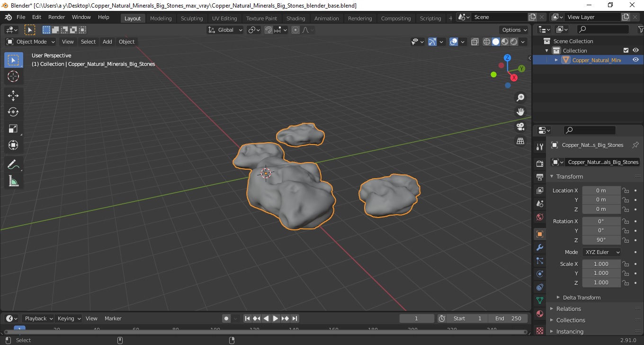The height and width of the screenshot is (345, 644).
Task: Click the red X axis gizmo handle
Action: coord(515,78)
